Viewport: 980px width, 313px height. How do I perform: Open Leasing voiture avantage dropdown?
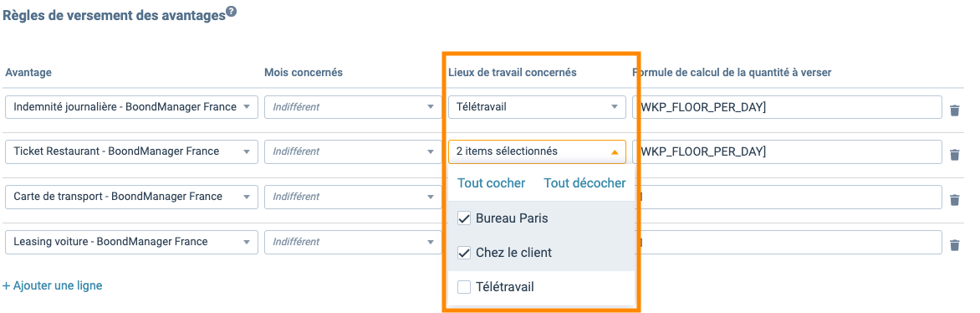coord(131,242)
